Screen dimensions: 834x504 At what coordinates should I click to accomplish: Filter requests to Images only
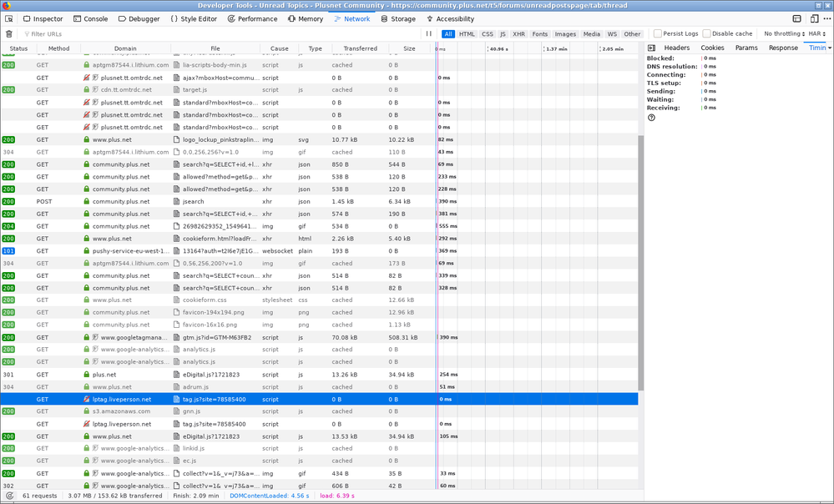tap(565, 34)
